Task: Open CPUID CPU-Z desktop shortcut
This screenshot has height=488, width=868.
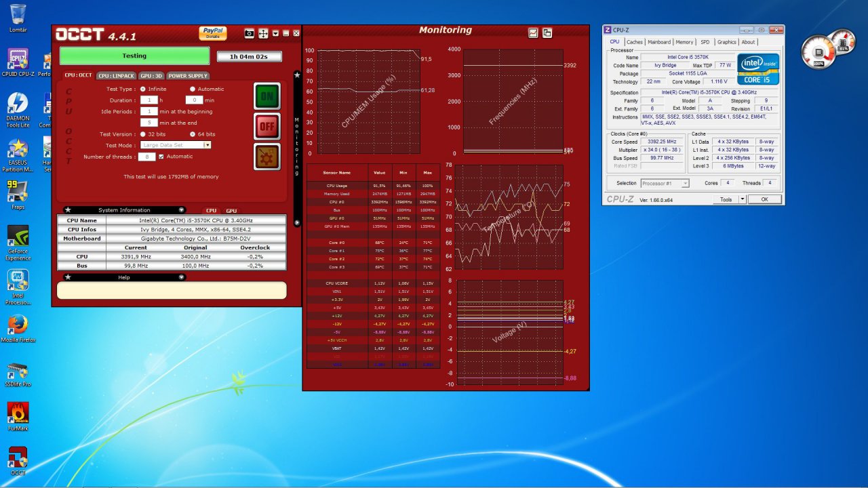Action: point(18,64)
